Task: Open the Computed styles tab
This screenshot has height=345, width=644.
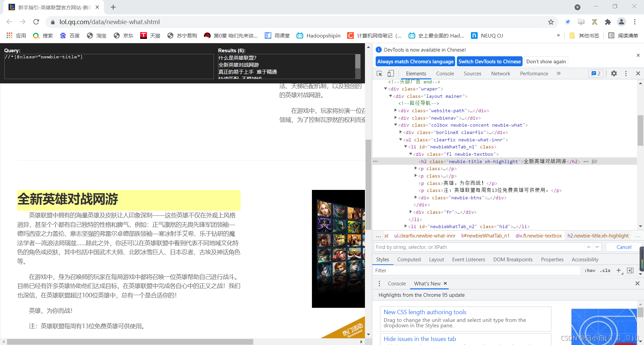Action: coord(409,259)
